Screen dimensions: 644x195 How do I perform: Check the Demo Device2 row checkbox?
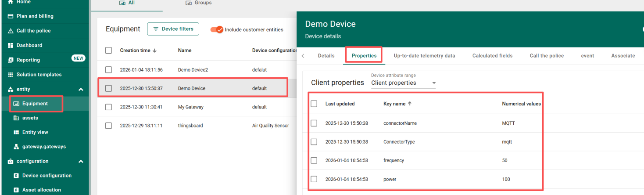[109, 70]
